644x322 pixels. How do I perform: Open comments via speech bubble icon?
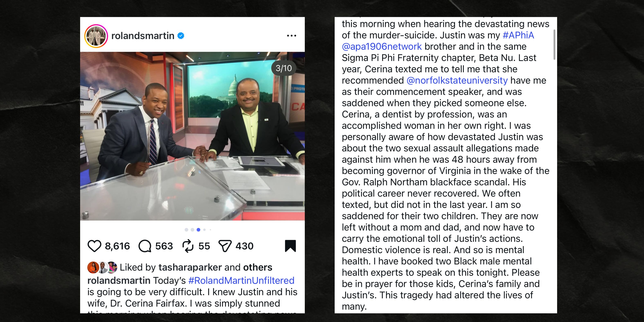coord(145,246)
